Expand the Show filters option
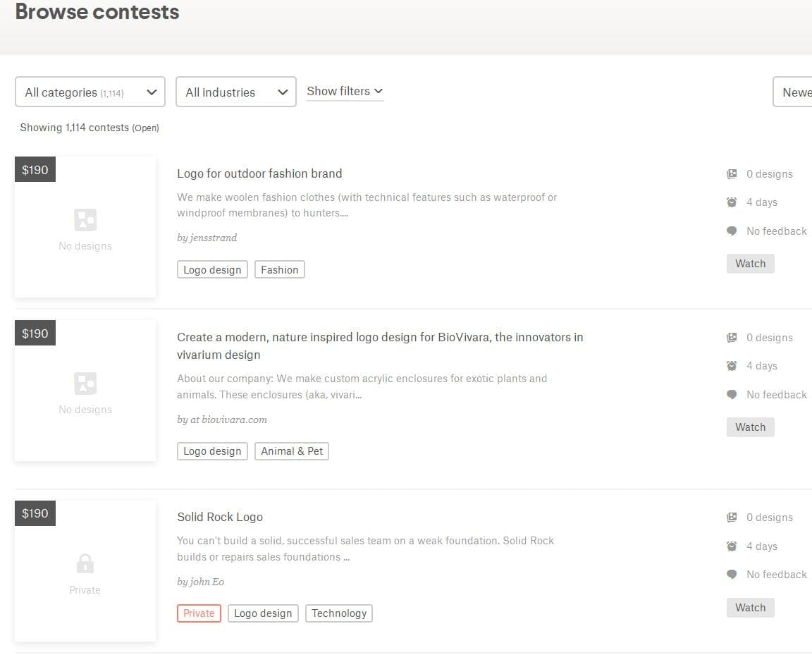Viewport: 812px width, 655px height. point(345,91)
